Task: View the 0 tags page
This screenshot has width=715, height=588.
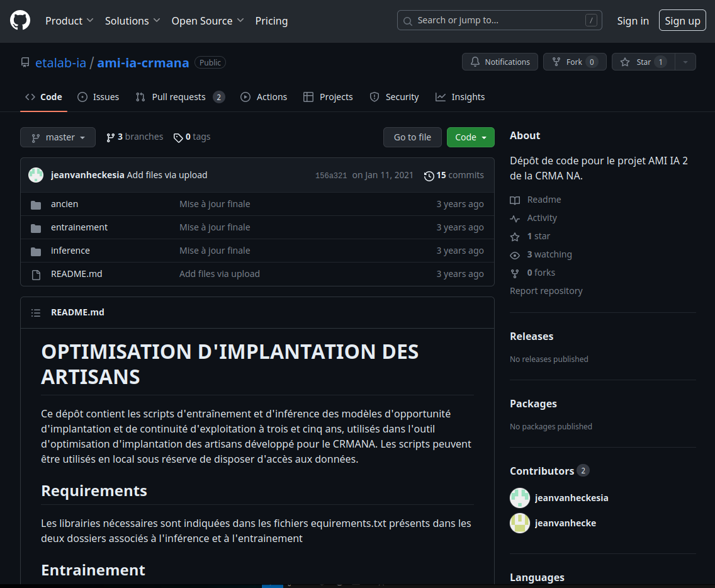Action: pos(192,137)
